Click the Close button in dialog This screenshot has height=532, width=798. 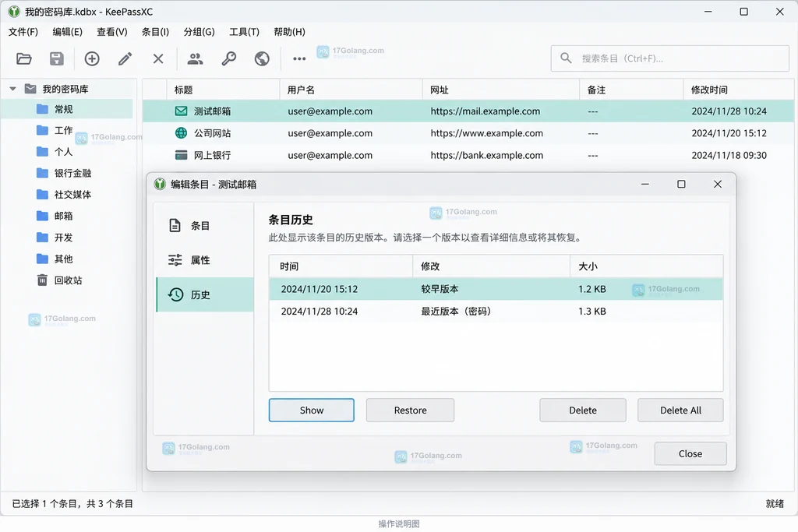pos(690,453)
